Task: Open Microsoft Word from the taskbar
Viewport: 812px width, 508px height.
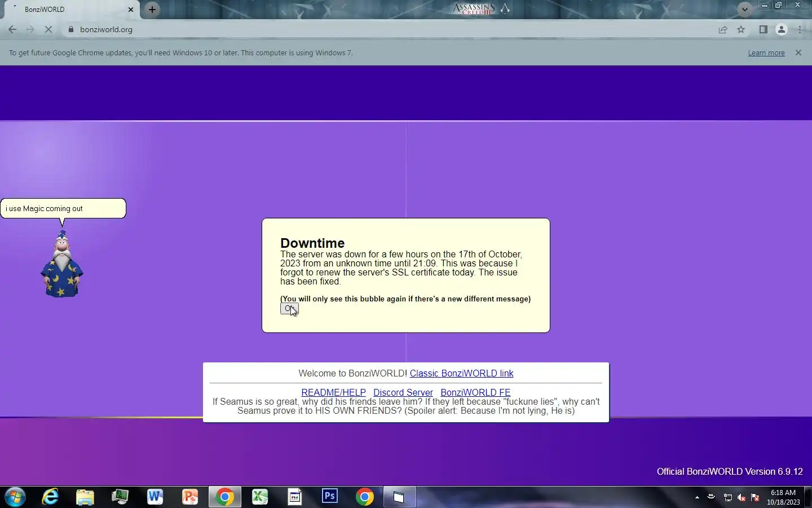Action: [x=155, y=497]
